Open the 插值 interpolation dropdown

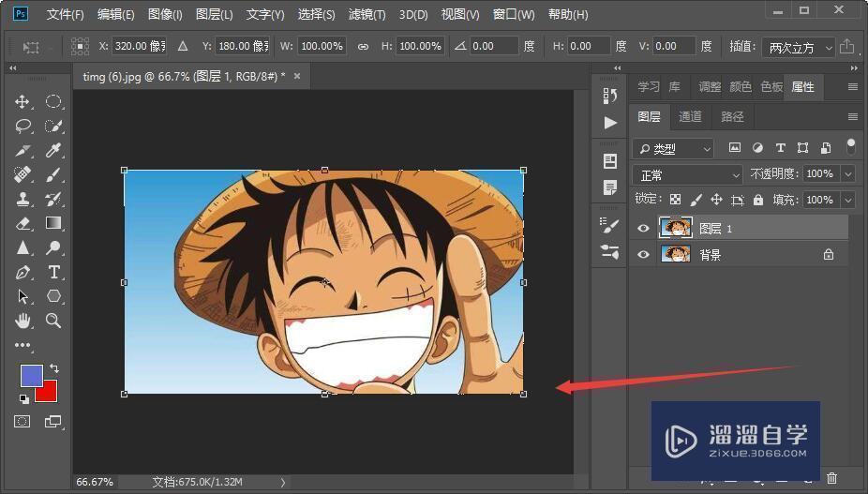coord(799,48)
